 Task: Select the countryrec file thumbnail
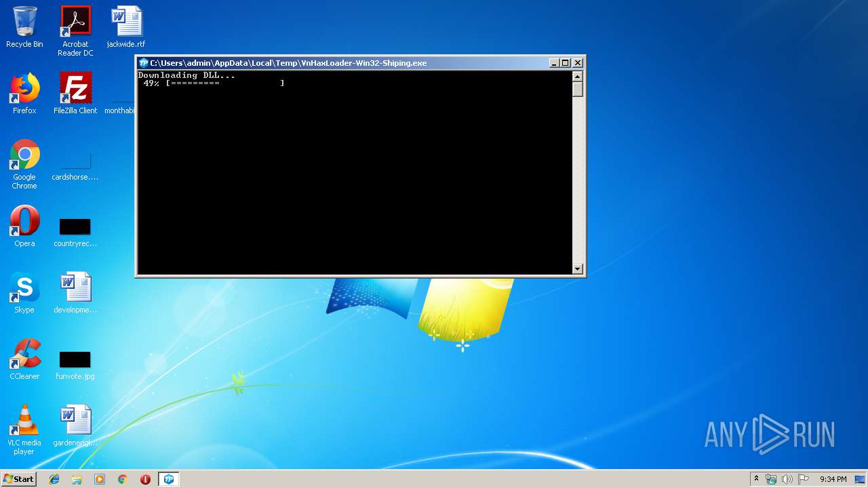pyautogui.click(x=75, y=232)
